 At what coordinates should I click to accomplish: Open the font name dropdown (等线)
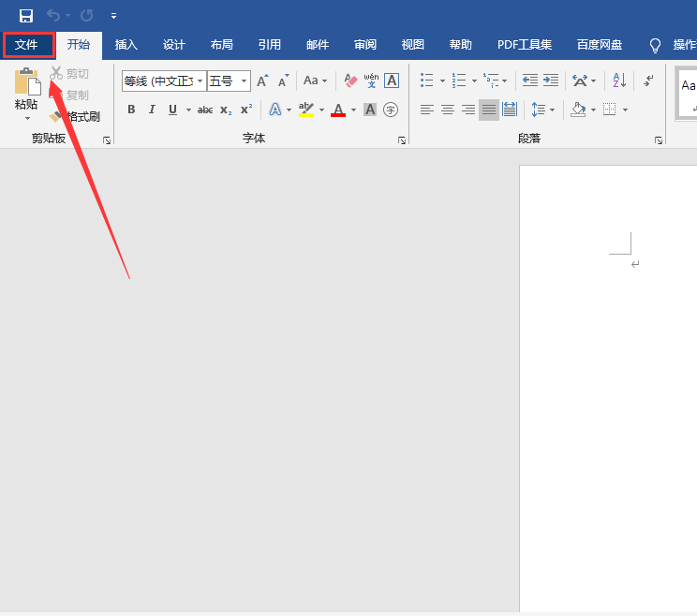coord(200,81)
